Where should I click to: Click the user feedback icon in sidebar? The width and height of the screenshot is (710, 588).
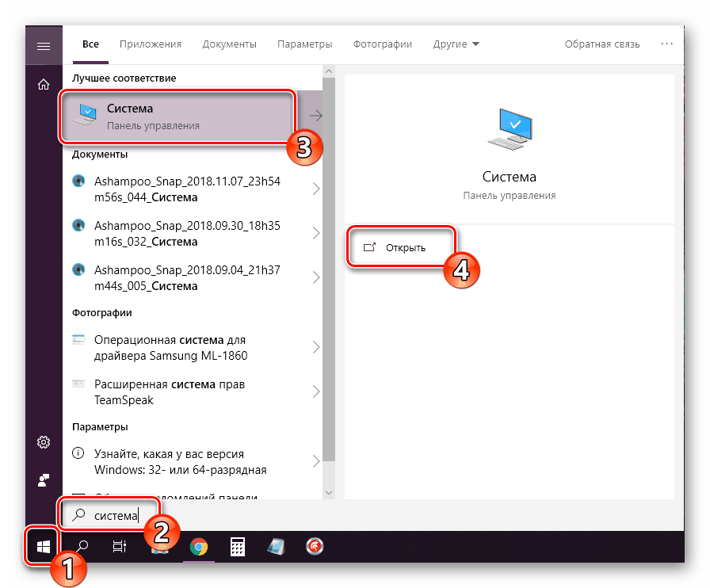click(44, 480)
